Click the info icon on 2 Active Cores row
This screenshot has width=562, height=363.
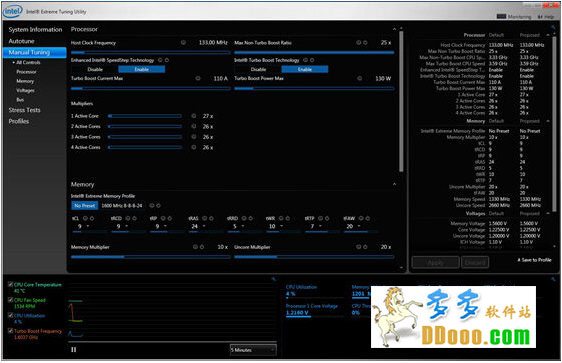point(194,126)
